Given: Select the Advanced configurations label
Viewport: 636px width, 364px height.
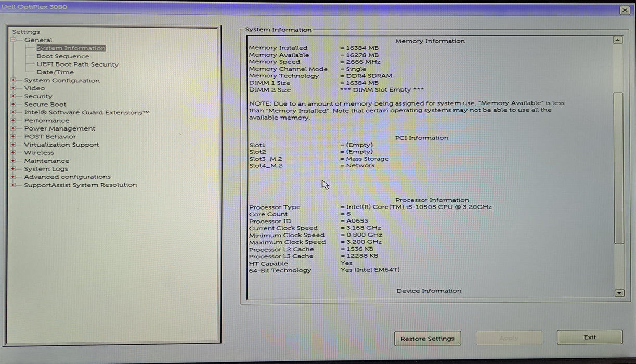Looking at the screenshot, I should click(67, 177).
